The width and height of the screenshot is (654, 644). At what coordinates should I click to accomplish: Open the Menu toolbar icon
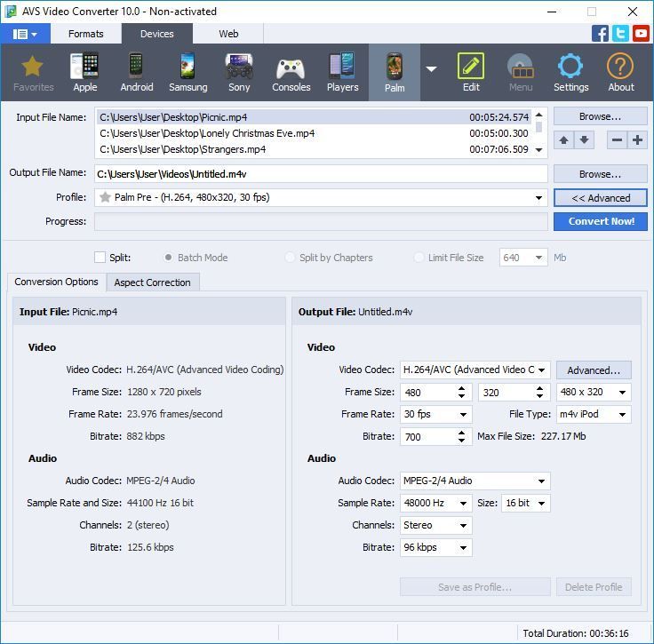[521, 73]
